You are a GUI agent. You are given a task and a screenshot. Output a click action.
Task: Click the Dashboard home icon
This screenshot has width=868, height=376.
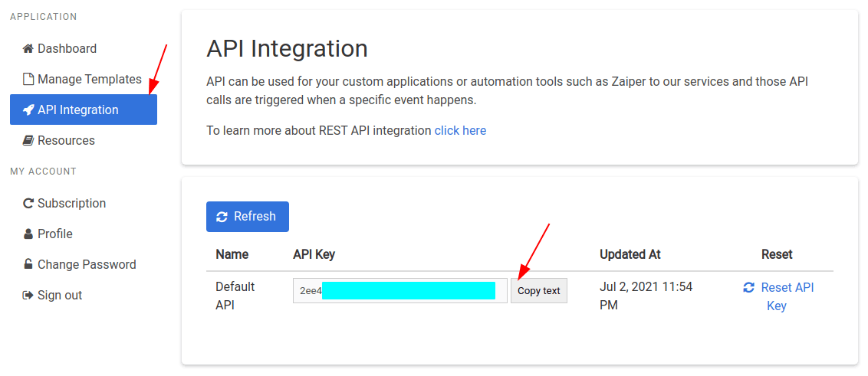click(28, 49)
